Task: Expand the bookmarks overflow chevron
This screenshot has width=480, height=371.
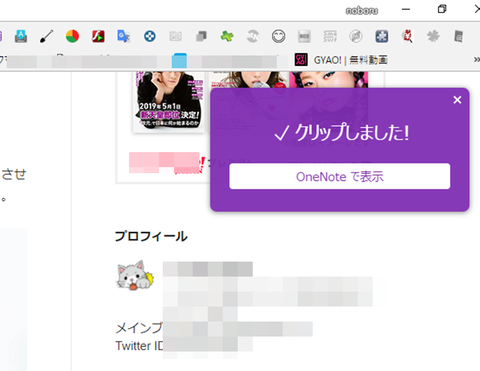Action: pos(477,60)
